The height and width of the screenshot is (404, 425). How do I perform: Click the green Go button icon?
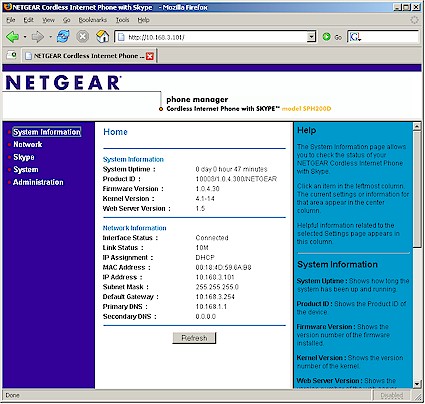pyautogui.click(x=326, y=37)
